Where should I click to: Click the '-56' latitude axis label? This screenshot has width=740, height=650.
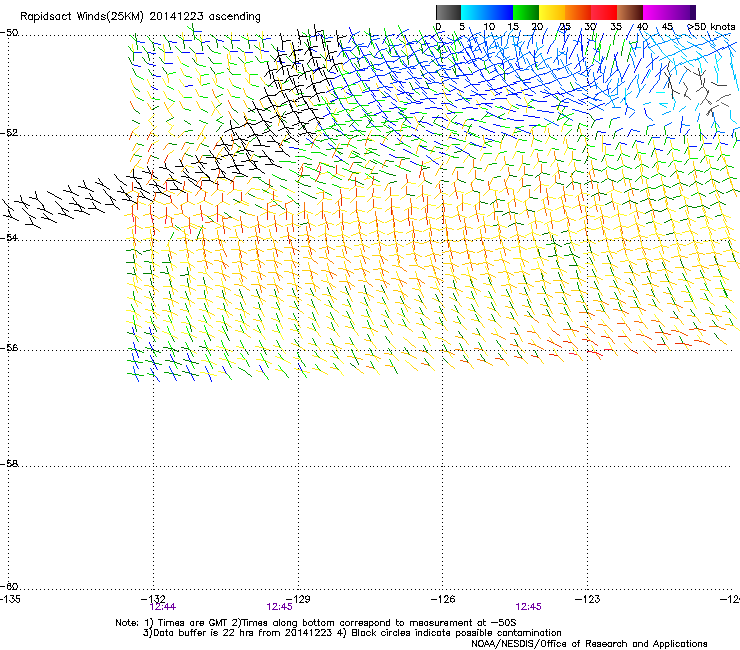[x=9, y=347]
